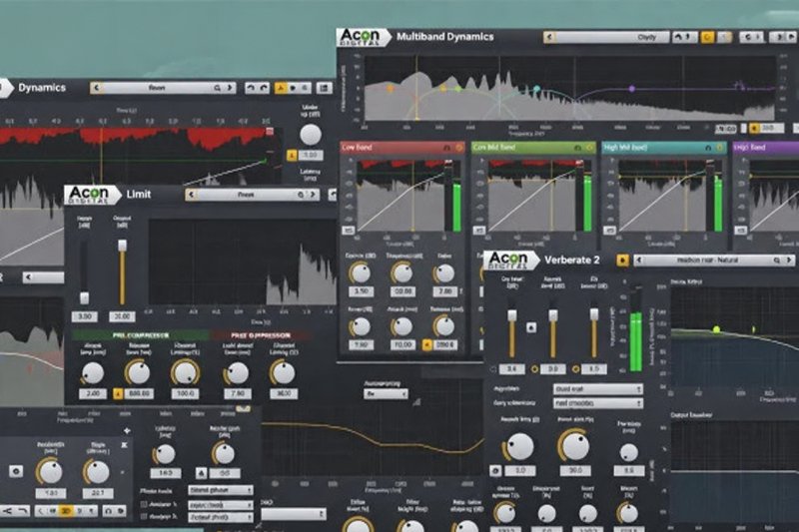Open the Dynamics settings panel icon
Screen dimensions: 799x532
[x=324, y=88]
